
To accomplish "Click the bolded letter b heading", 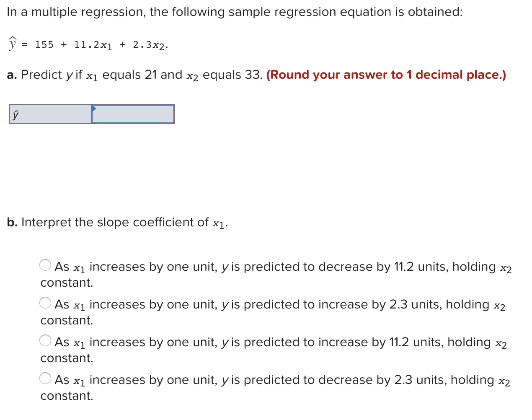I will pyautogui.click(x=12, y=222).
